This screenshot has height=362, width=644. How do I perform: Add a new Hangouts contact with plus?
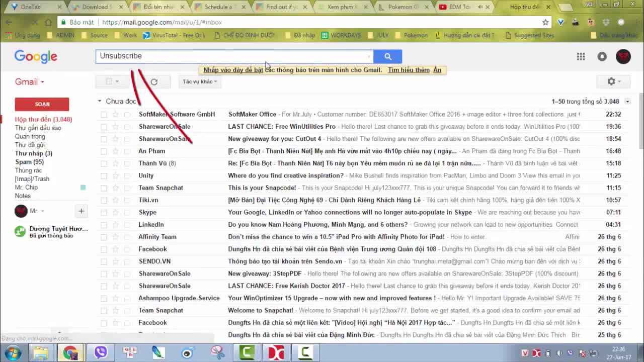(x=81, y=211)
